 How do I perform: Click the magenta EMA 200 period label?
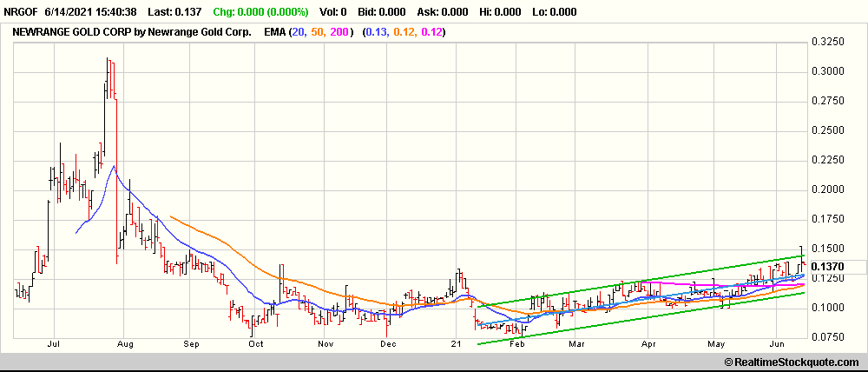339,32
